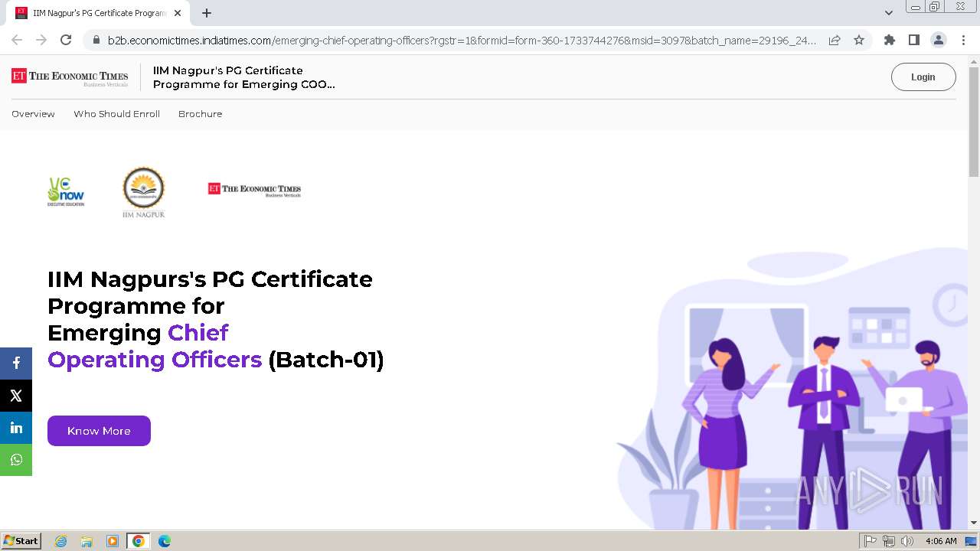This screenshot has height=551, width=980.
Task: Open the Brochure section tab
Action: pos(200,114)
